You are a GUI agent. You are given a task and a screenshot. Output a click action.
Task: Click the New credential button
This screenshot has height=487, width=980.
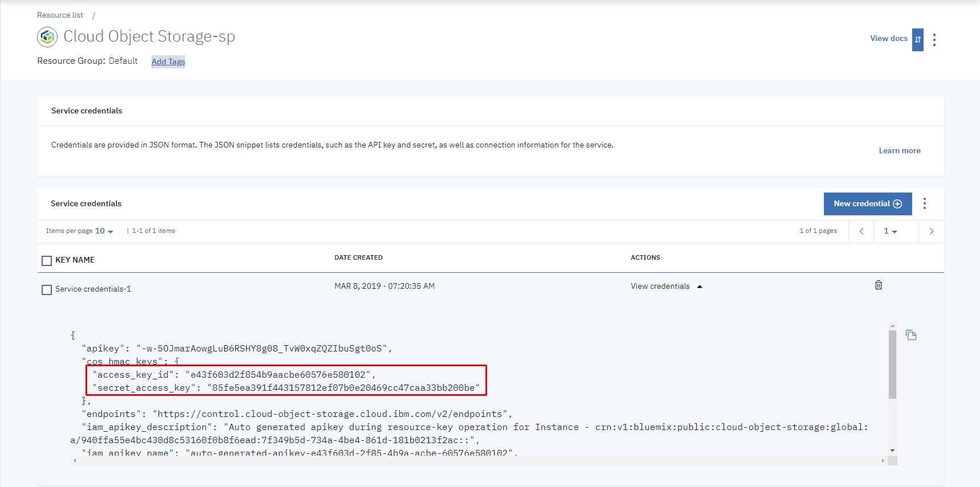(868, 204)
